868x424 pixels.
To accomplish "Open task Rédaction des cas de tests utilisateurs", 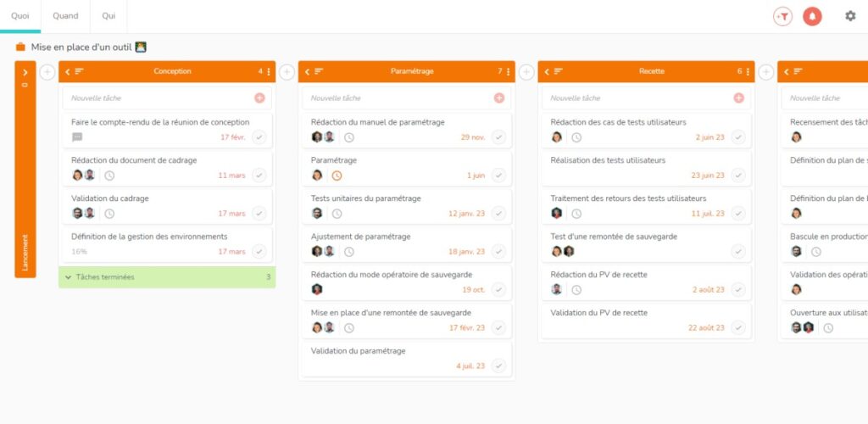I will (618, 122).
